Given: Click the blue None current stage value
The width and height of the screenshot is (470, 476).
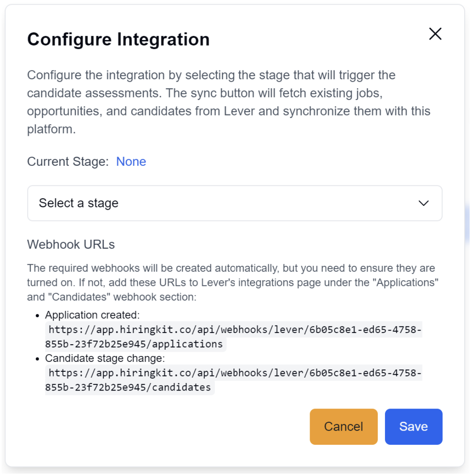Looking at the screenshot, I should (x=131, y=161).
